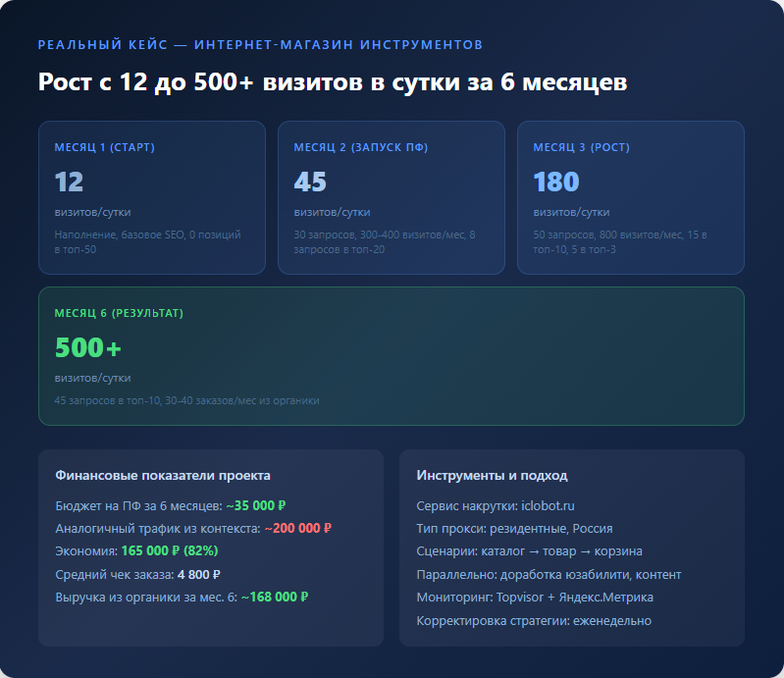Click '45 запросов в топ-10, 30-40 заказов/мес' text
784x678 pixels.
[x=187, y=400]
